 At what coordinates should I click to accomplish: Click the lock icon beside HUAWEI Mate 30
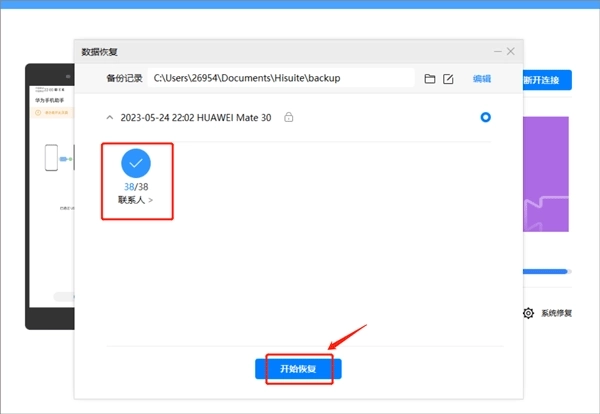pyautogui.click(x=288, y=117)
